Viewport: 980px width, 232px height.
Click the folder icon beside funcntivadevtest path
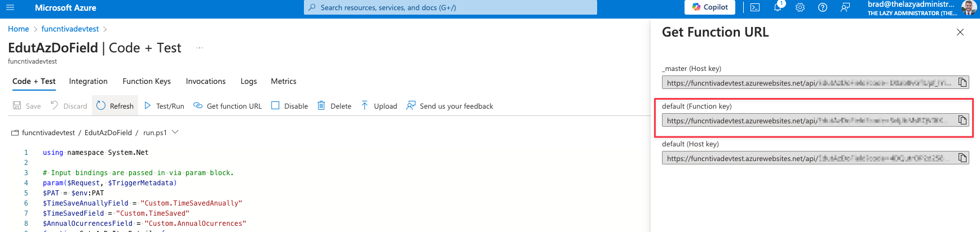(x=15, y=133)
